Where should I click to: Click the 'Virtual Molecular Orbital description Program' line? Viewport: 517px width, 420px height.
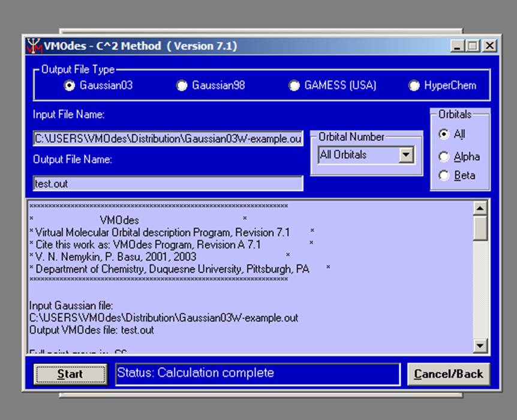[163, 233]
